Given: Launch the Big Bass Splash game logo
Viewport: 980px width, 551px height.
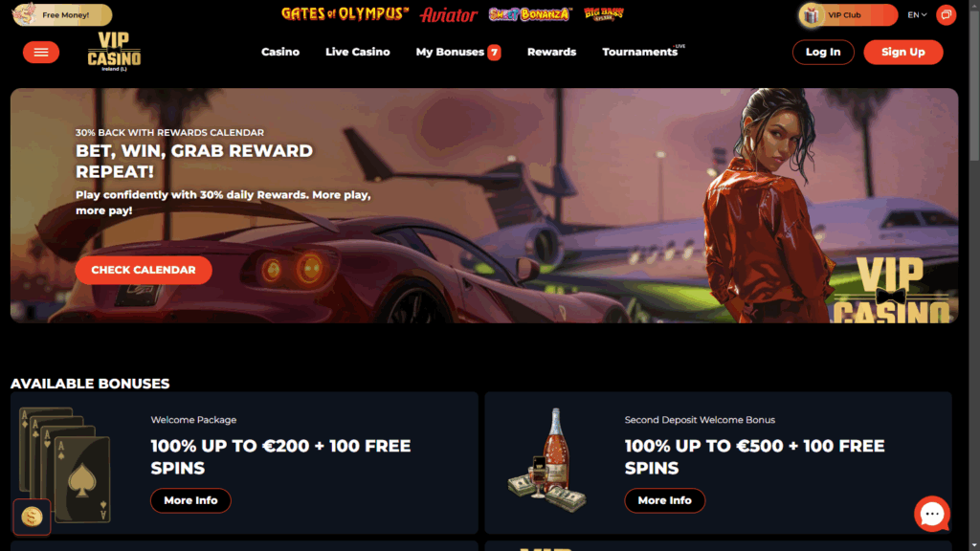Looking at the screenshot, I should 604,13.
